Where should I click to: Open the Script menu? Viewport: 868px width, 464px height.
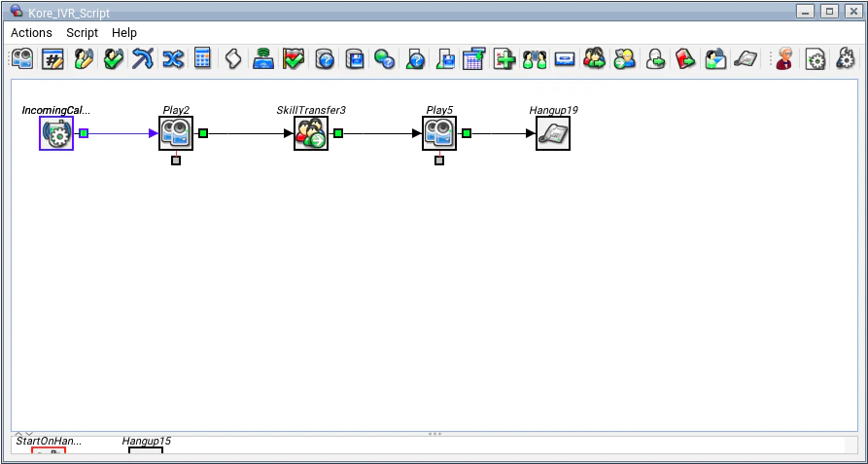[x=82, y=33]
